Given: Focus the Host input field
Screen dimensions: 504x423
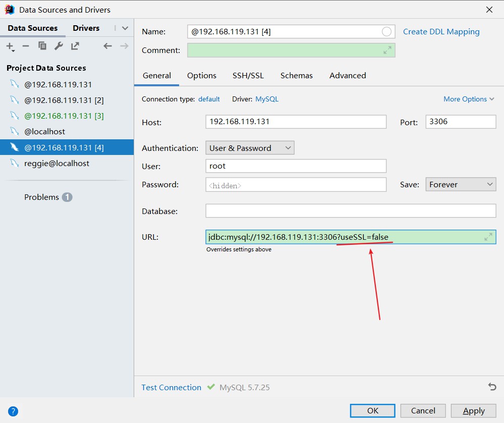Looking at the screenshot, I should 296,122.
